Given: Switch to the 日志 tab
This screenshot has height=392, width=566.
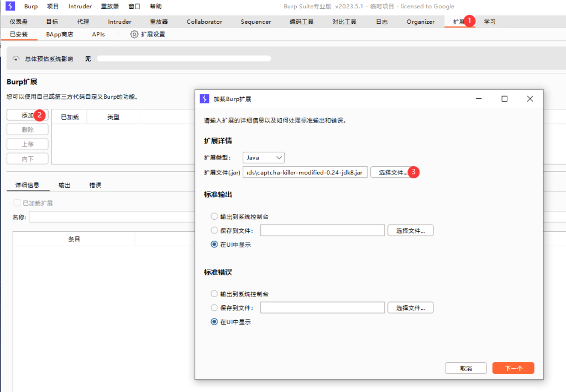Looking at the screenshot, I should pyautogui.click(x=381, y=22).
